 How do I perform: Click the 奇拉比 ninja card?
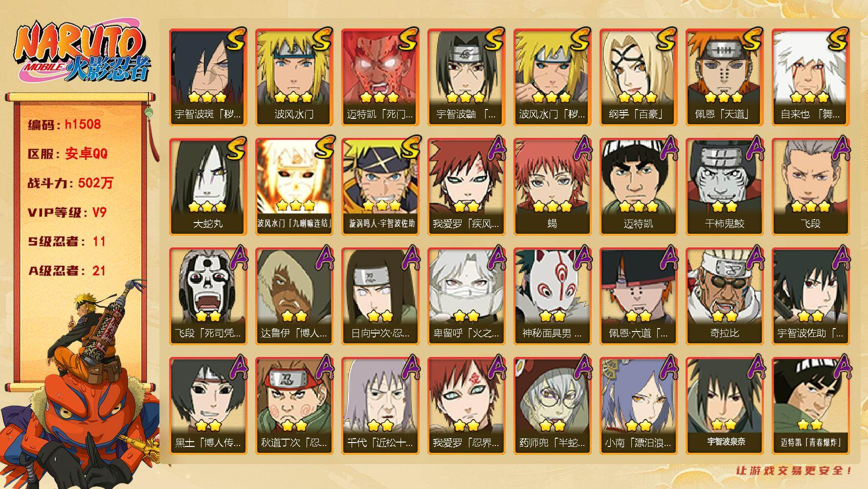pyautogui.click(x=724, y=296)
